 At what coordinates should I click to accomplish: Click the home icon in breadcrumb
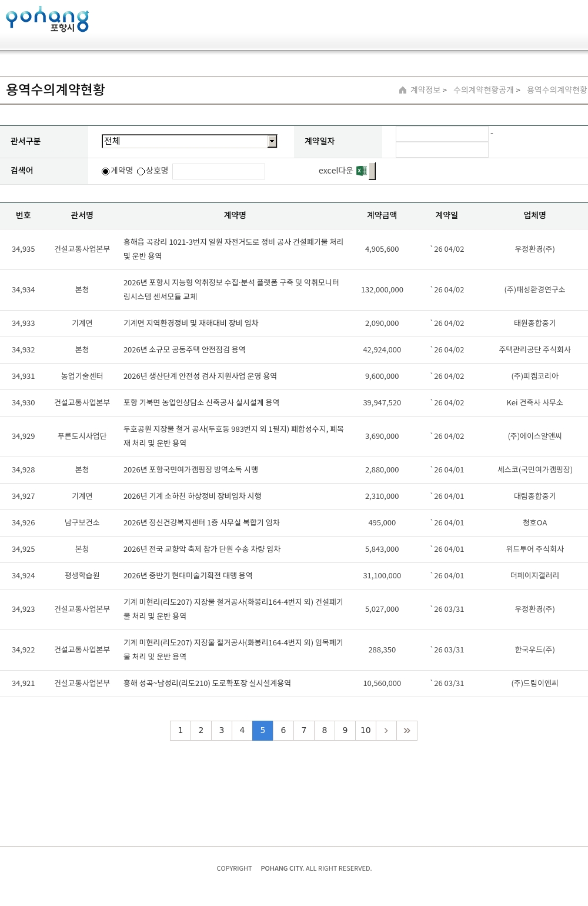click(403, 90)
